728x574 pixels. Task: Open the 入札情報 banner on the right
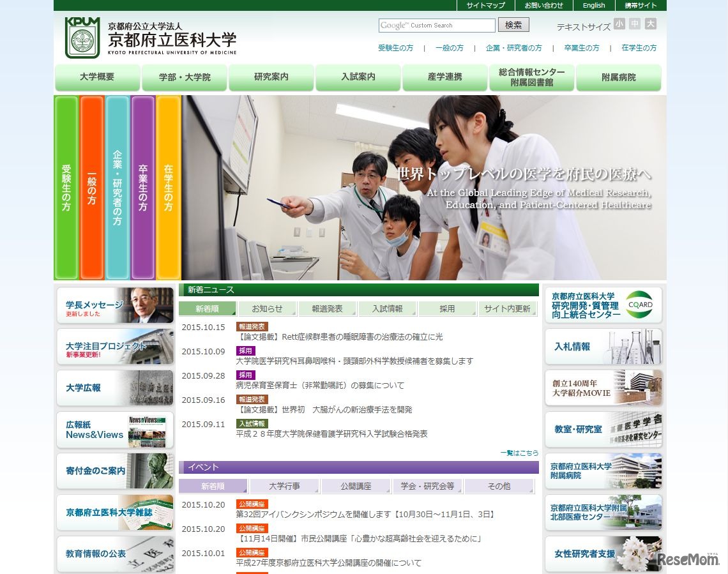tap(603, 347)
